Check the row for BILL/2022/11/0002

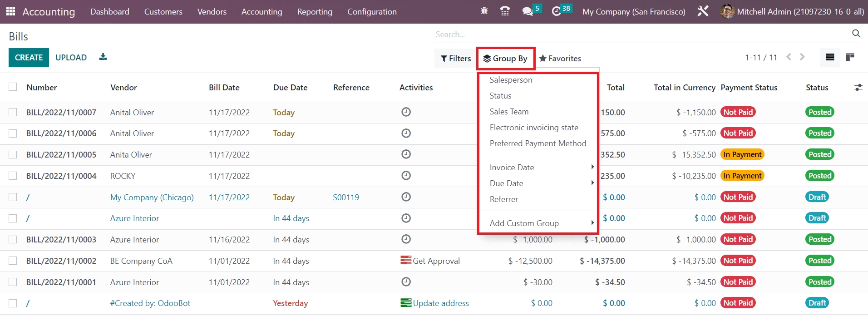point(13,261)
